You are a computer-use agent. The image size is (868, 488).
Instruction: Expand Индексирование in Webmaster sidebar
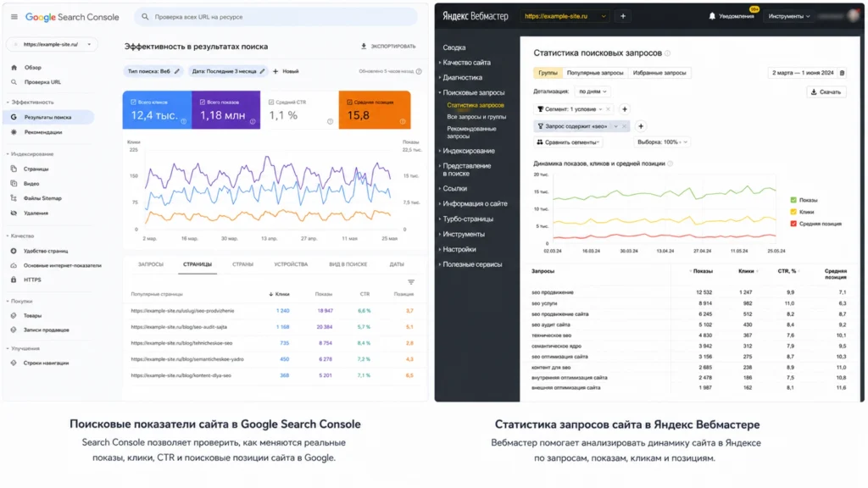468,151
